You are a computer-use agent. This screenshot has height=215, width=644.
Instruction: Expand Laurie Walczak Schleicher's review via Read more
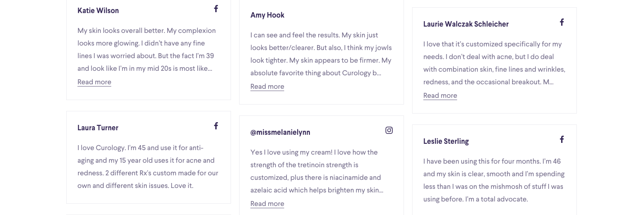(x=440, y=96)
